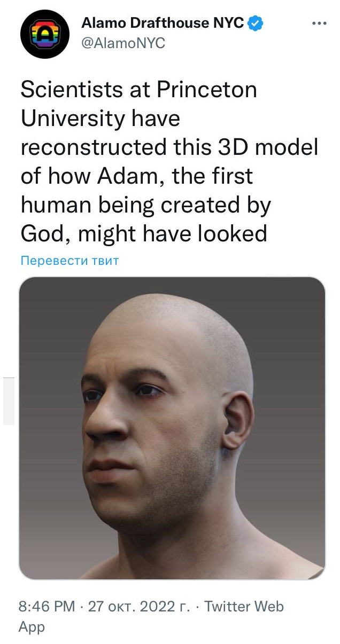Open the three-dot more options menu

(319, 23)
